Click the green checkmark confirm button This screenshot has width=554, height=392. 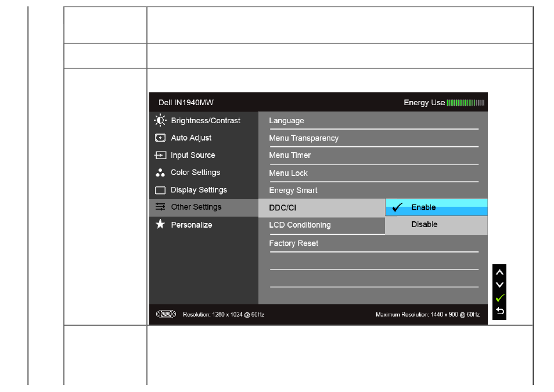pos(499,298)
